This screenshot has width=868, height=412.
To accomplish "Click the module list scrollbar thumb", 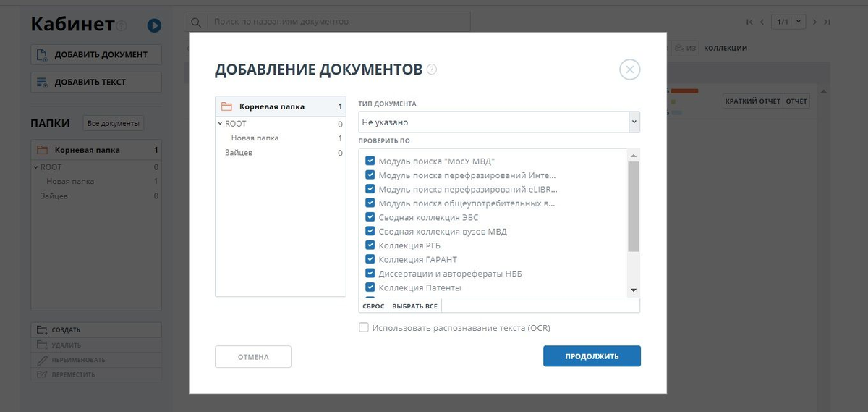I will (634, 206).
